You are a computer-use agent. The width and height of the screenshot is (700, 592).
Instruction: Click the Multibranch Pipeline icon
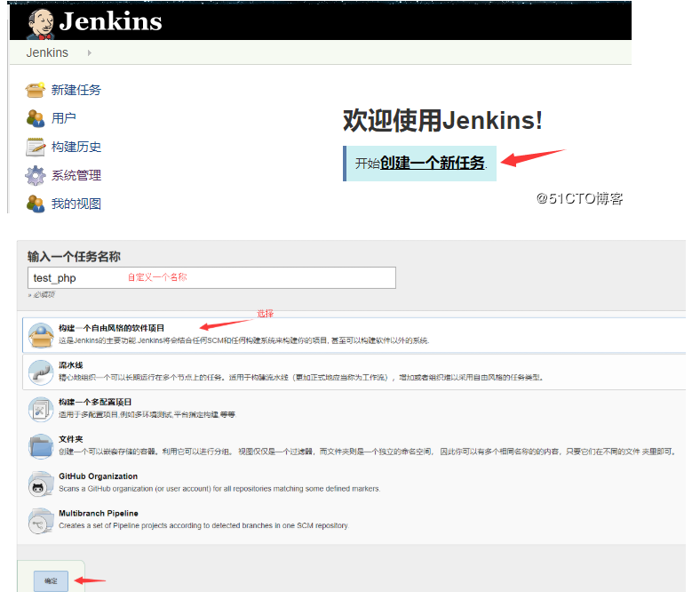(x=41, y=521)
